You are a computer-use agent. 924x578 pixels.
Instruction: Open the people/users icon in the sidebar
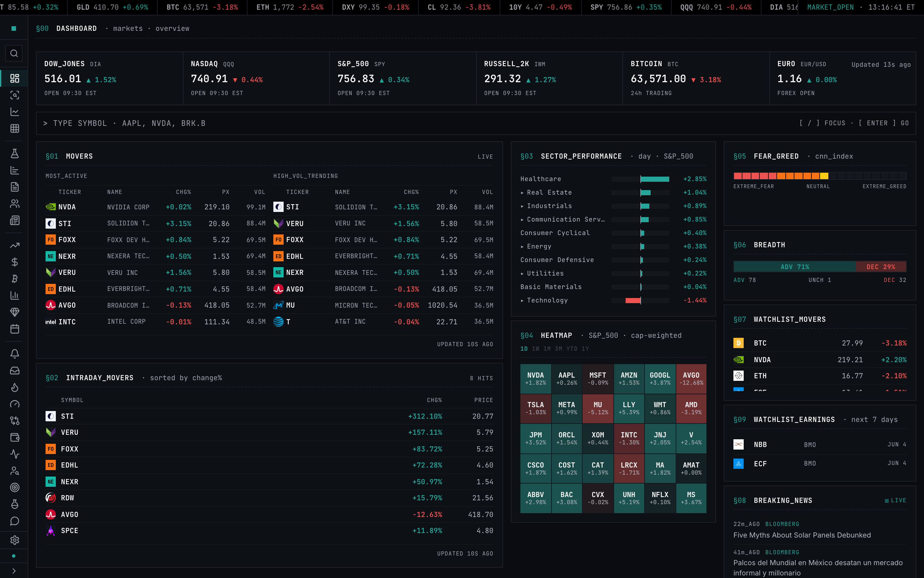point(14,204)
